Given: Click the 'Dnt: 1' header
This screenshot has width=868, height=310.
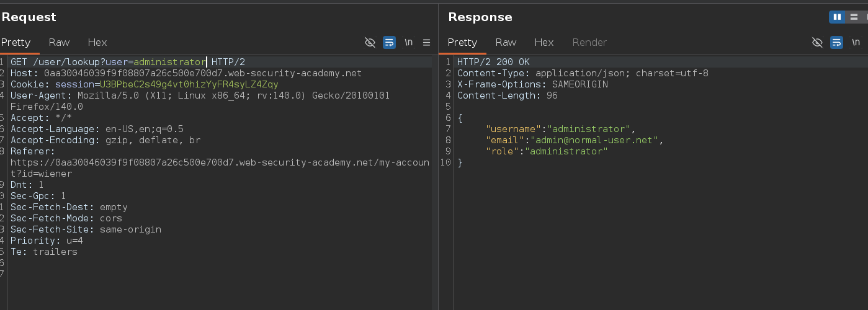Looking at the screenshot, I should pos(27,185).
